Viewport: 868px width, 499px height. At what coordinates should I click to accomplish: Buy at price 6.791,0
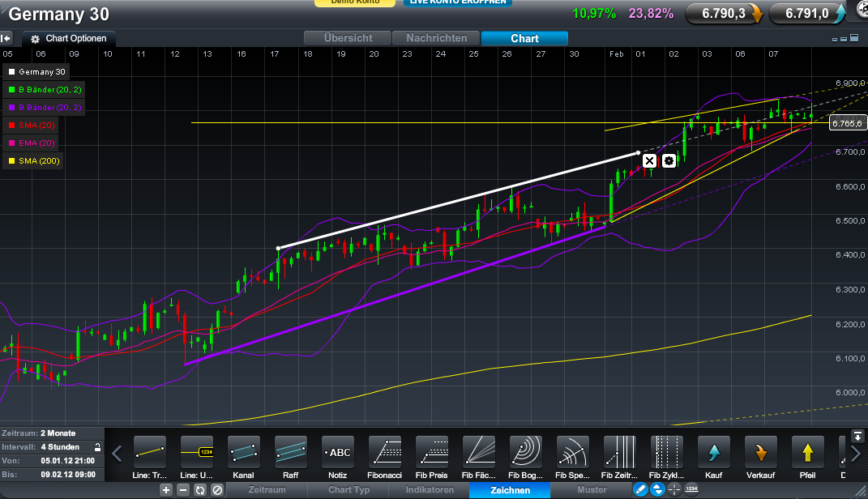point(808,13)
